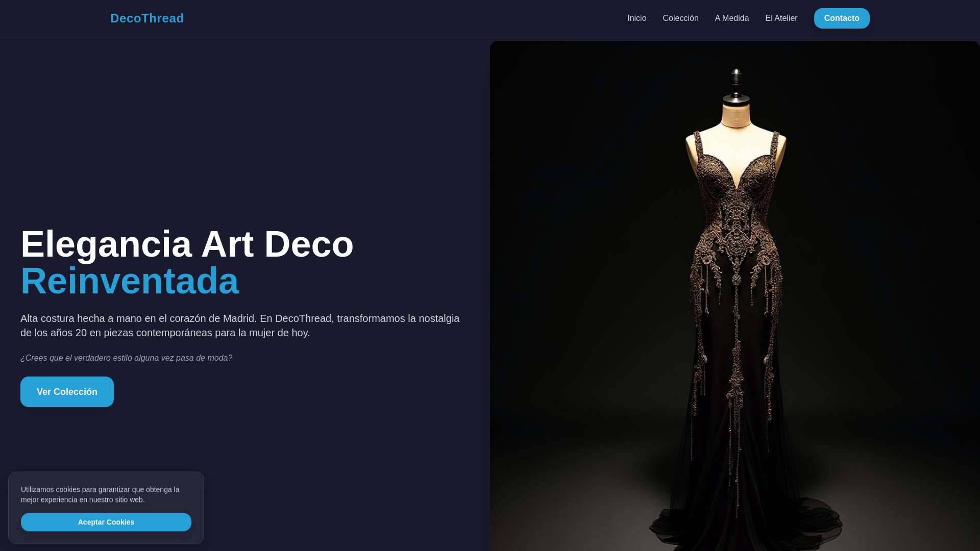Click the dark backdrop beside the gown
This screenshot has height=551, width=980.
(x=572, y=230)
